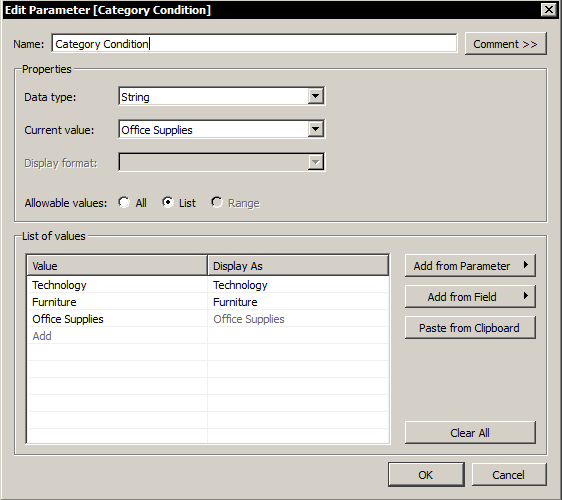Image resolution: width=562 pixels, height=500 pixels.
Task: Edit Furniture's Display As cell
Action: (298, 302)
